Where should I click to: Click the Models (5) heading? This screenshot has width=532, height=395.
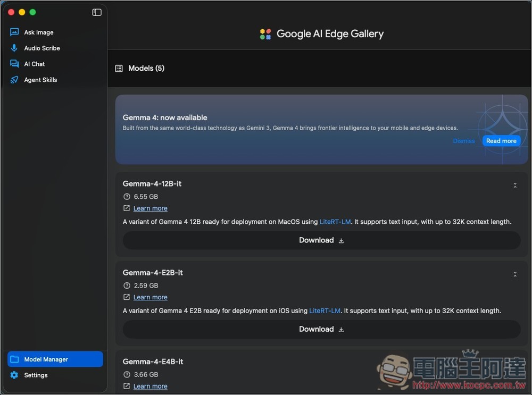tap(146, 69)
